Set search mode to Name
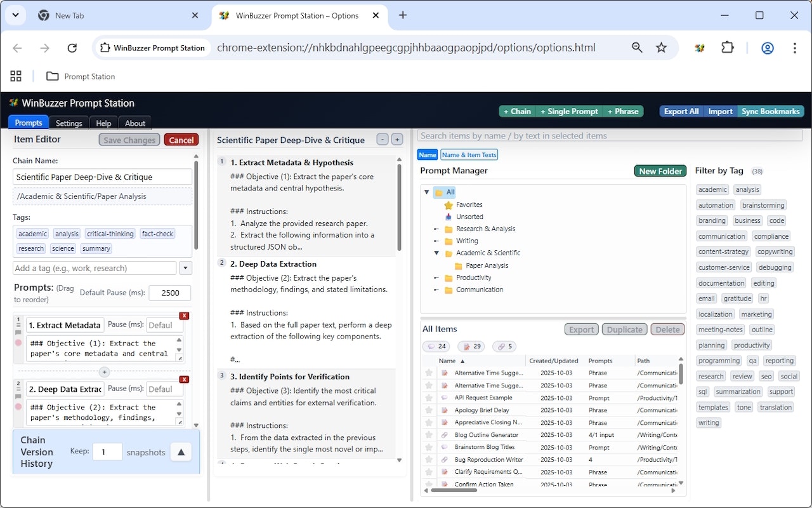Screen dimensions: 812x508 coord(428,154)
